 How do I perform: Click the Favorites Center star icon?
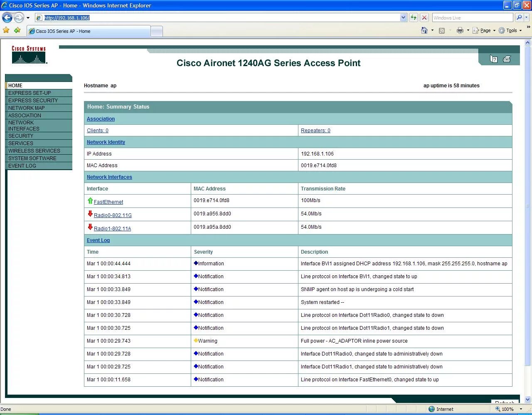[6, 30]
